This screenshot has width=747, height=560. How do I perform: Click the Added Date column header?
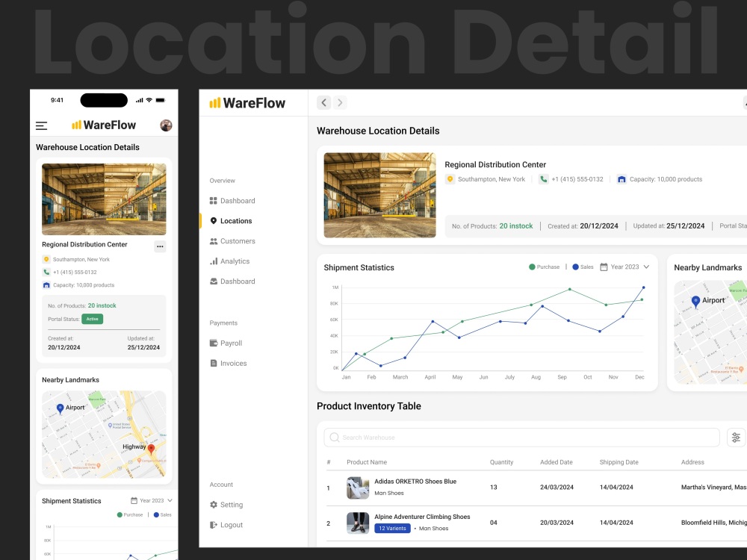[x=557, y=462]
